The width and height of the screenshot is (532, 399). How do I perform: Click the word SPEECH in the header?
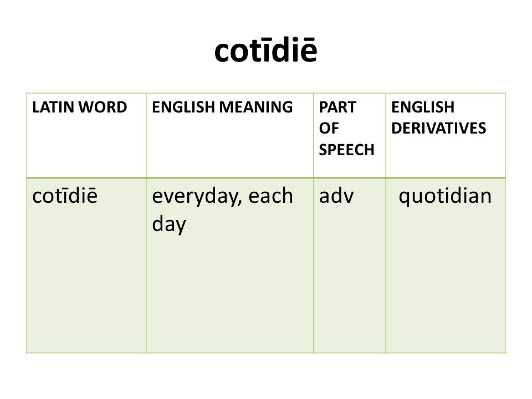346,150
